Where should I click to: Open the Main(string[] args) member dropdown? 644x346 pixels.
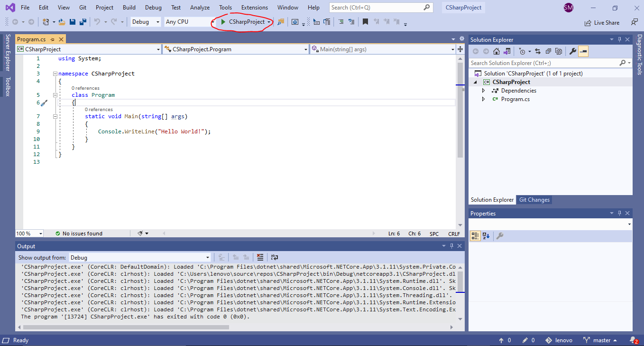point(383,49)
